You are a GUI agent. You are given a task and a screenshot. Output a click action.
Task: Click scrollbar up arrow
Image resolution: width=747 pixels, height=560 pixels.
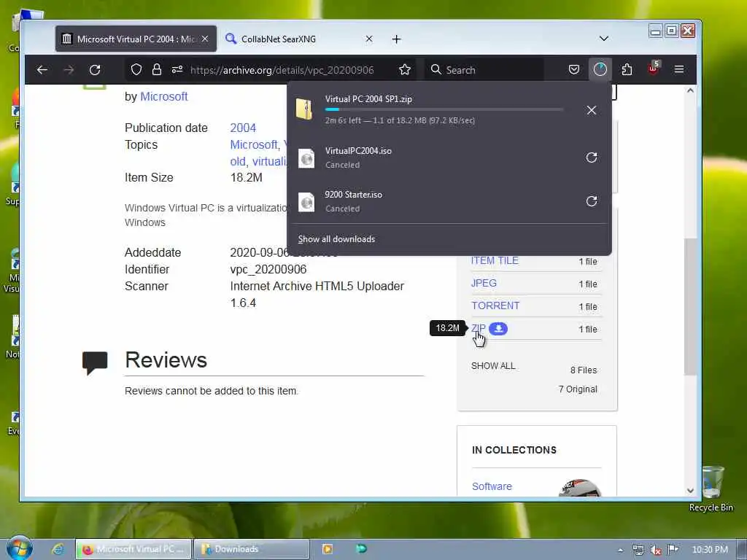690,90
